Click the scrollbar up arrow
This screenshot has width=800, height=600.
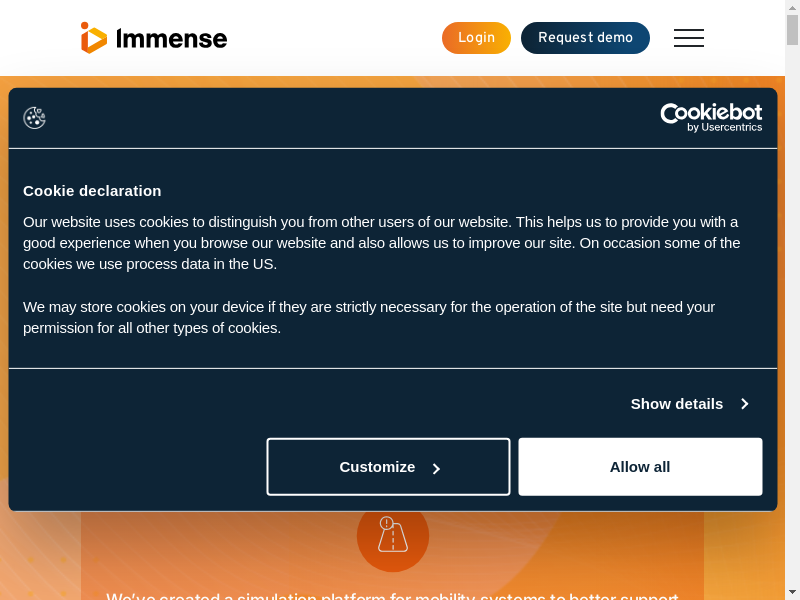coord(792,7)
